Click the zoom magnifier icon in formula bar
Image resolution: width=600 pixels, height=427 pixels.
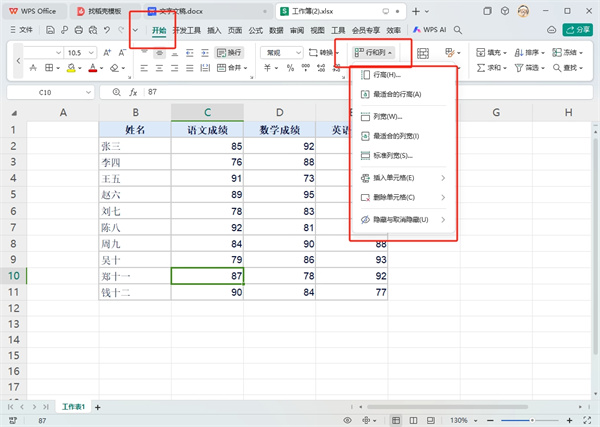point(116,92)
